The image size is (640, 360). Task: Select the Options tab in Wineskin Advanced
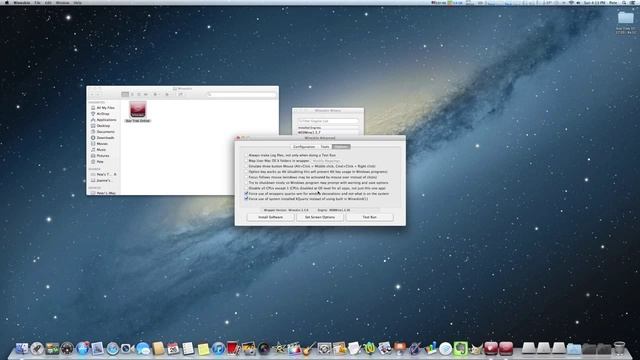341,147
